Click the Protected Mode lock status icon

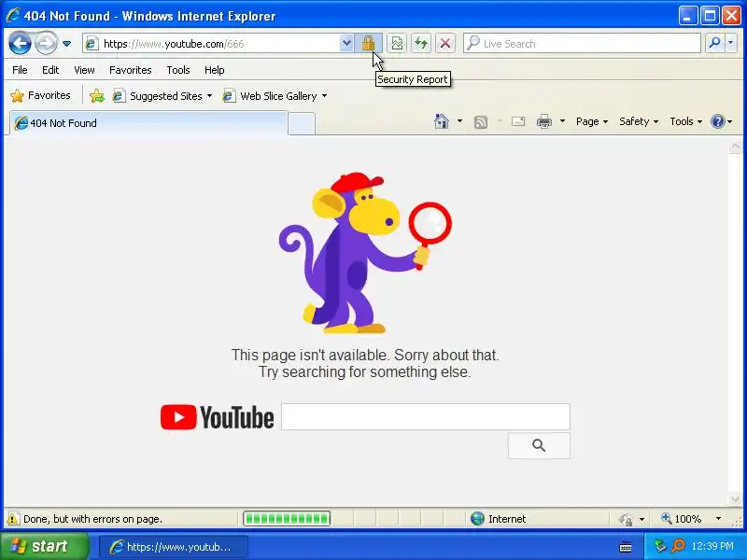626,519
